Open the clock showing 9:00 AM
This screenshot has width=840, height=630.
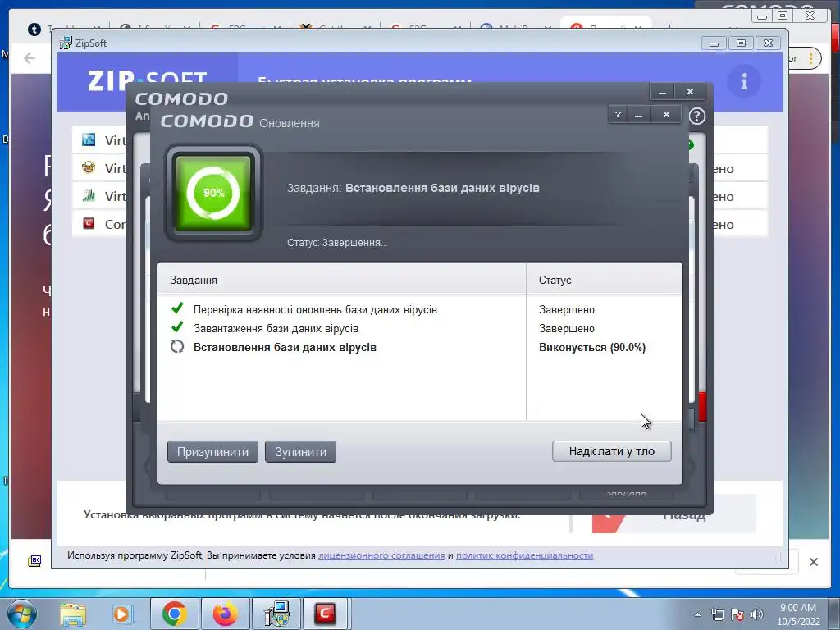[x=798, y=614]
